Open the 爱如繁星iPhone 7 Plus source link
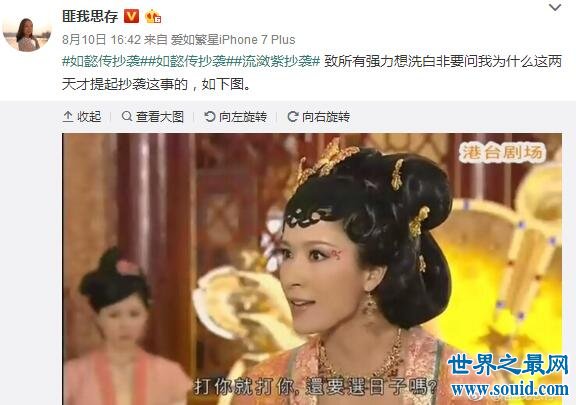This screenshot has height=405, width=576. click(233, 39)
